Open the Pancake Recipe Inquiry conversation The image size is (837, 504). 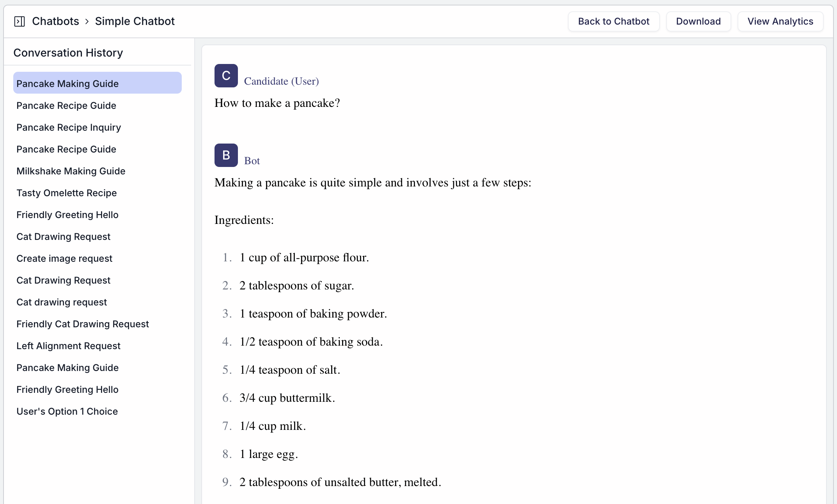coord(68,127)
